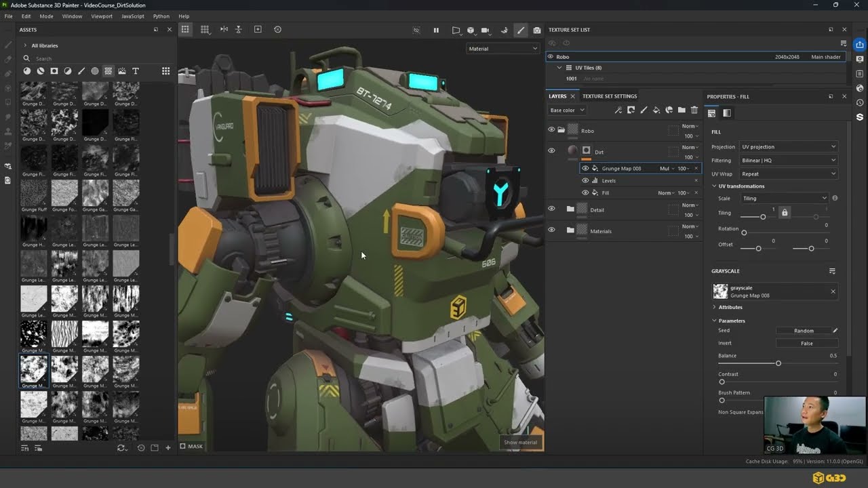Add a folder in Layers panel

(682, 110)
